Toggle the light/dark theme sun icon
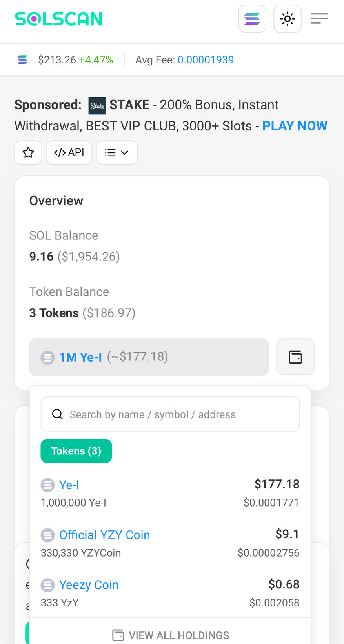 (288, 19)
